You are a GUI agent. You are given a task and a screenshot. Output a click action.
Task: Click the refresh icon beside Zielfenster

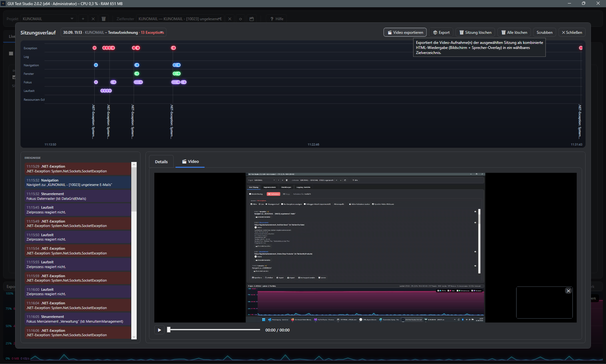pyautogui.click(x=241, y=19)
